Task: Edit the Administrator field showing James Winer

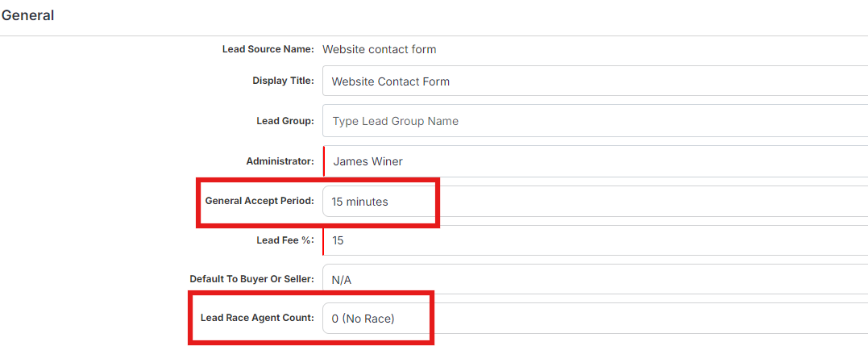Action: 595,161
